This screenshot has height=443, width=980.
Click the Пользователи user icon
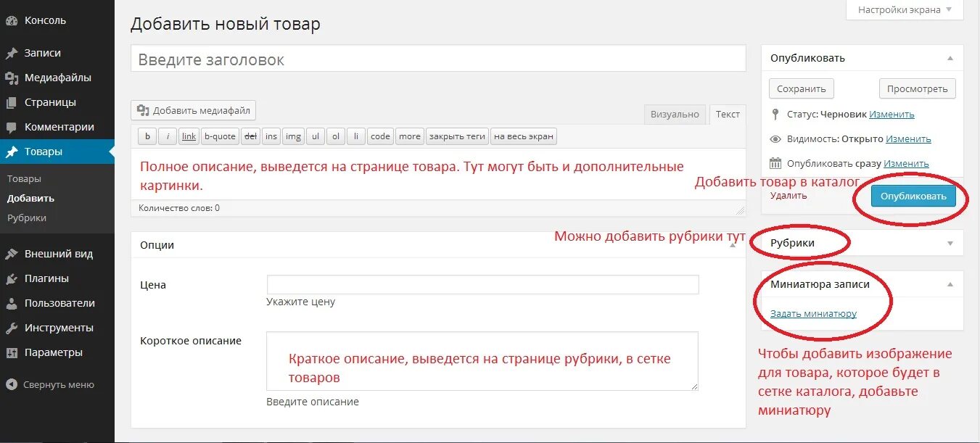[x=12, y=304]
